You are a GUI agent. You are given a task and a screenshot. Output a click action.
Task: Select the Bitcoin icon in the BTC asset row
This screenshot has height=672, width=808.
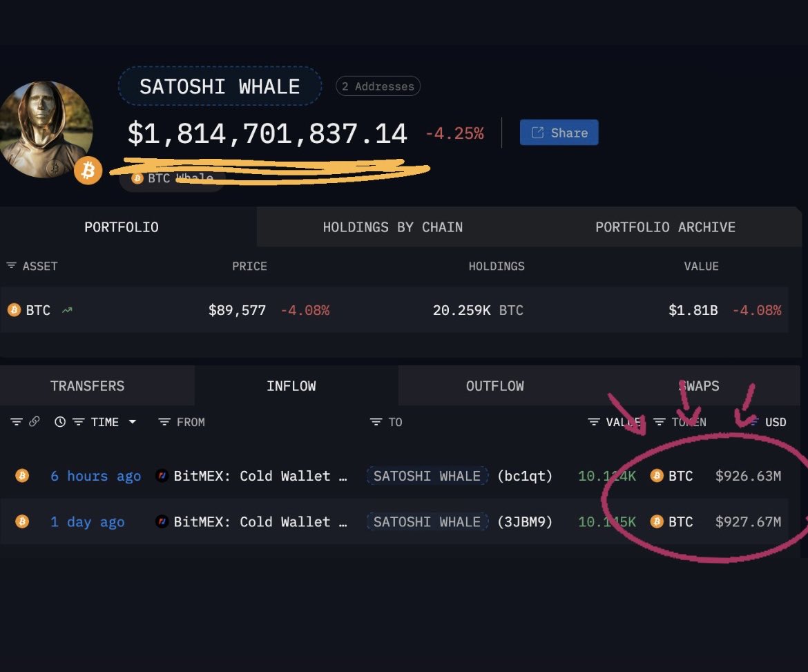pos(15,310)
